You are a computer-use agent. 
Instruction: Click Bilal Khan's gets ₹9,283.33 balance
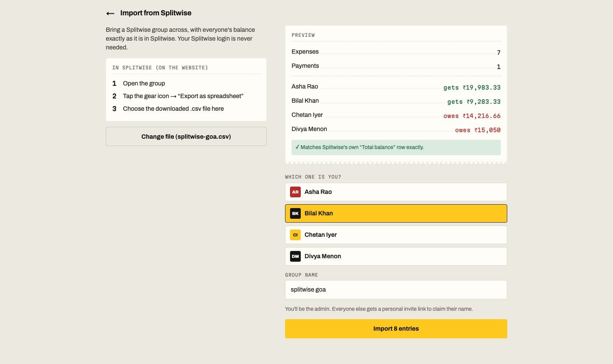(x=474, y=102)
